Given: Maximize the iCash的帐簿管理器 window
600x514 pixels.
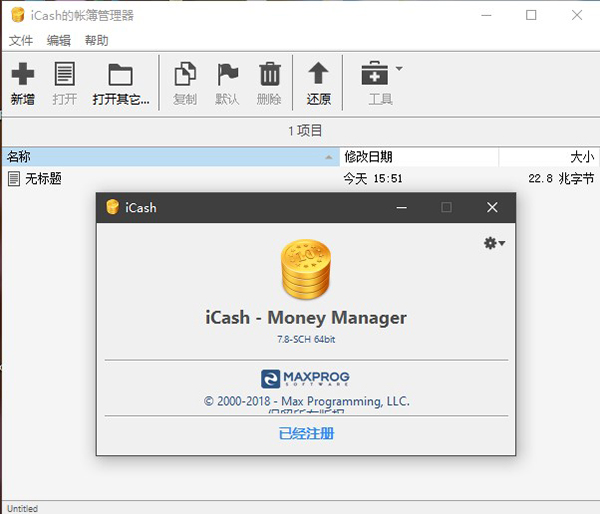Looking at the screenshot, I should tap(531, 15).
